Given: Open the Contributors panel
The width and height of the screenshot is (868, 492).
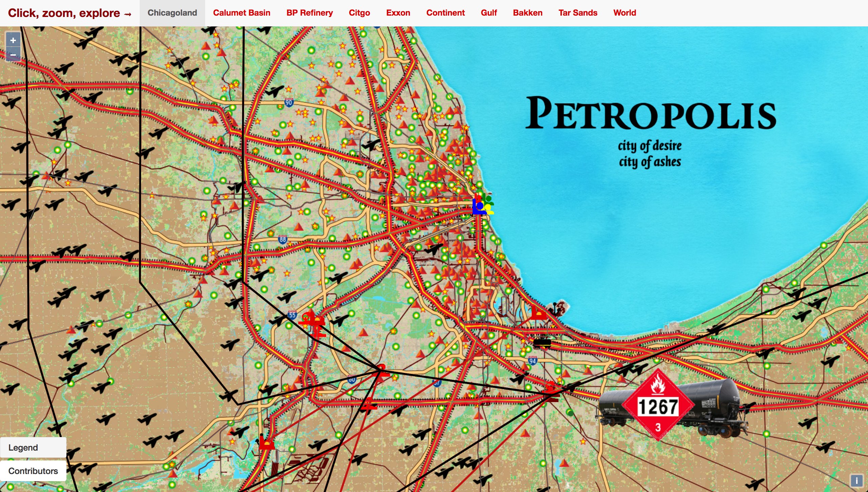Looking at the screenshot, I should [x=33, y=471].
